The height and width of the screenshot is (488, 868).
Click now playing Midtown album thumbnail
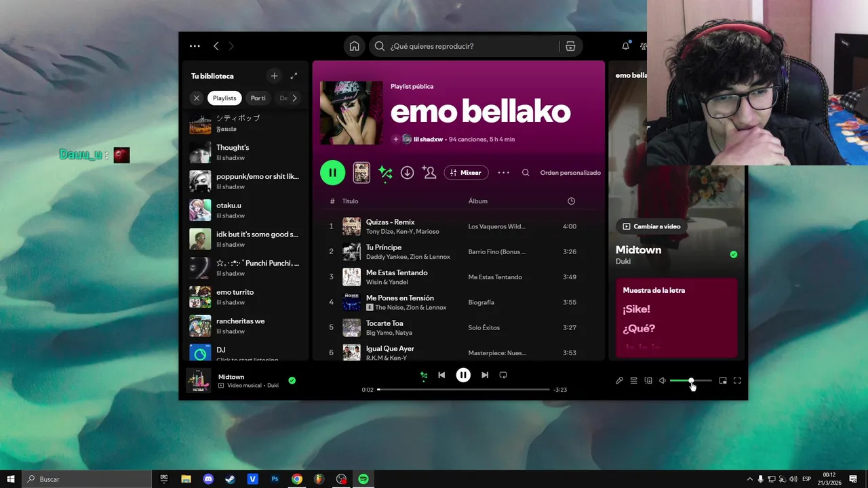[199, 381]
